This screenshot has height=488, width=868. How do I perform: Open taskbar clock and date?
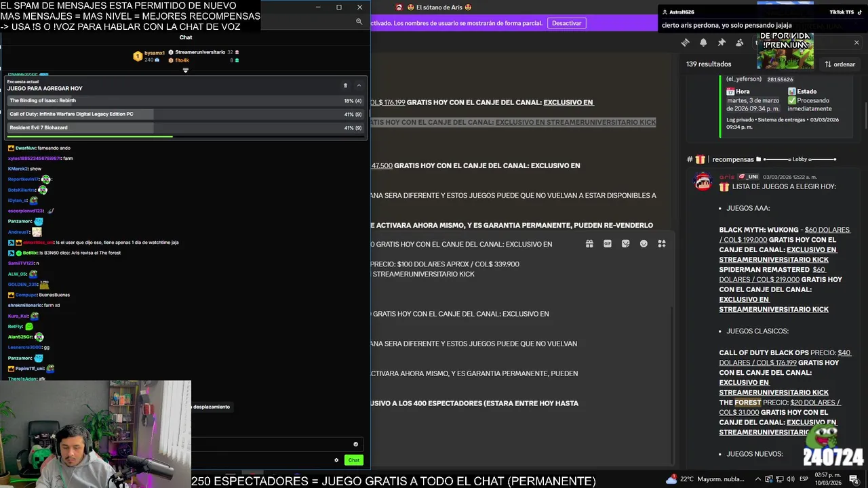[829, 479]
